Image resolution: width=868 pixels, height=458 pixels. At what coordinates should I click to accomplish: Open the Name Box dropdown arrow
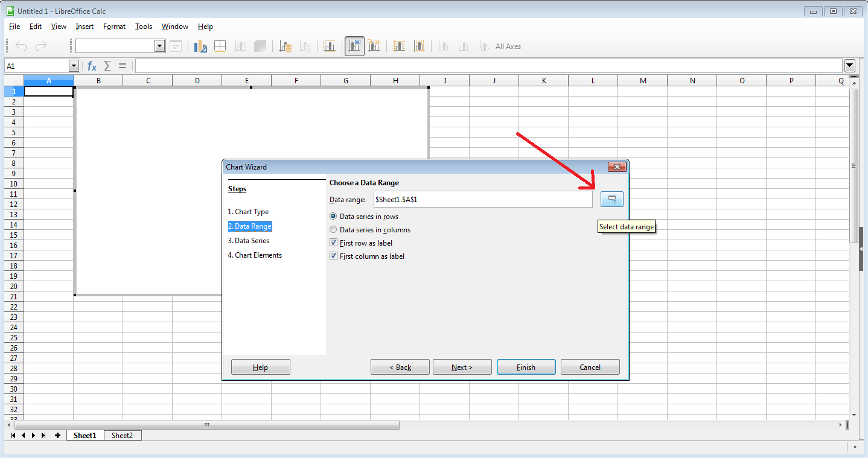pyautogui.click(x=74, y=66)
